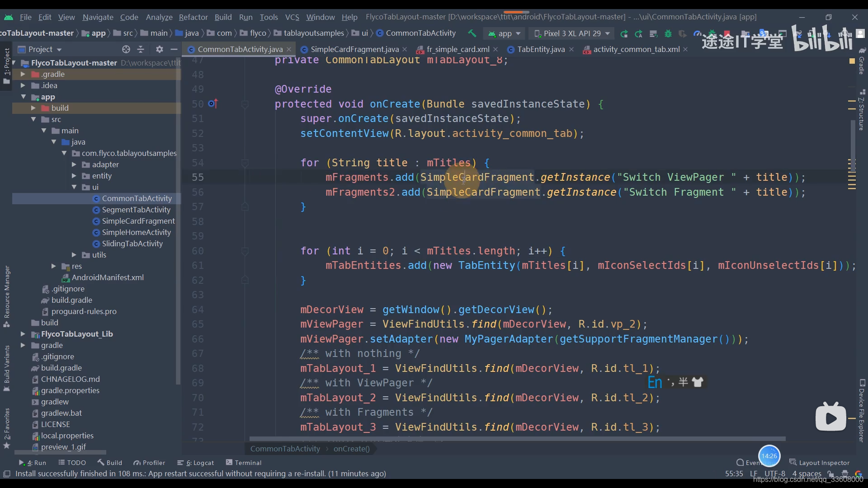Open activity_common_tab.xml tab

(x=636, y=49)
